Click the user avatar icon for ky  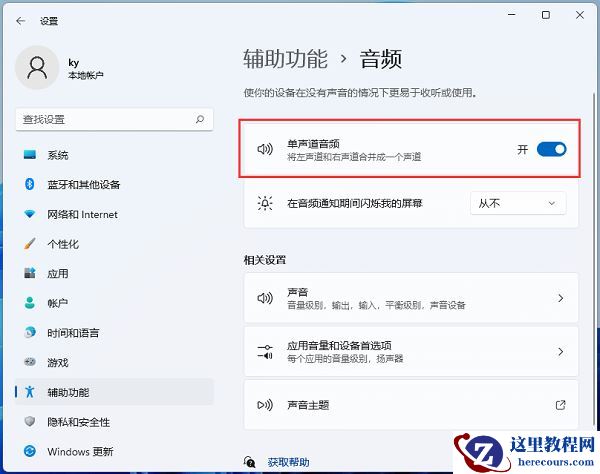coord(37,68)
